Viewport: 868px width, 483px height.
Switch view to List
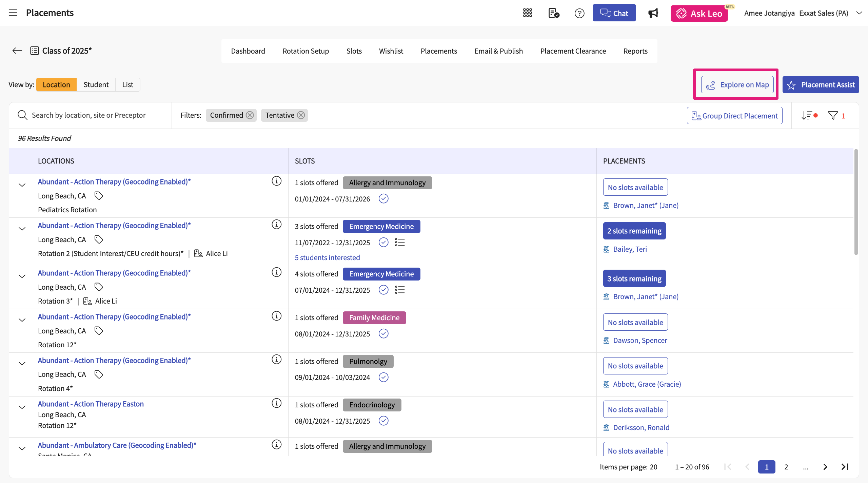point(127,84)
